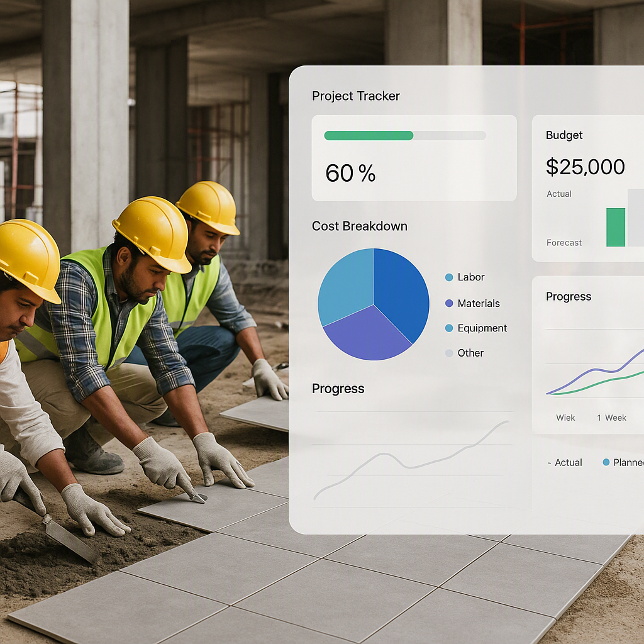Select the Labor legend dot
Viewport: 644px width, 644px height.
449,277
